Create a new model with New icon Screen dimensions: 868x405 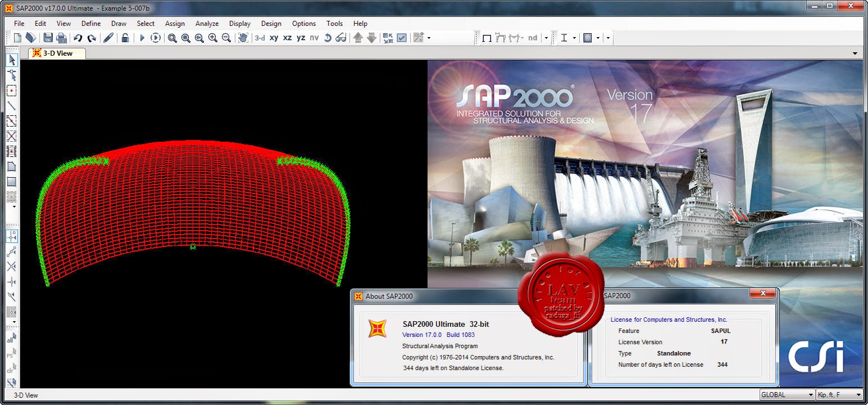click(17, 38)
